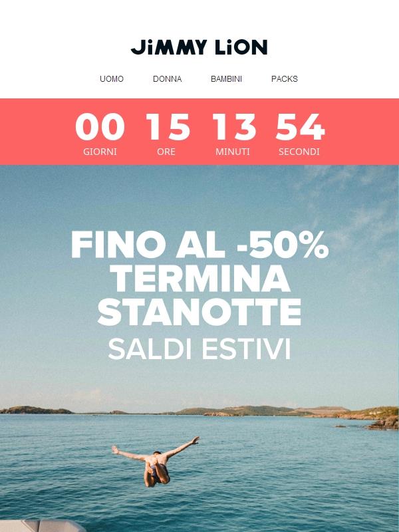Open the UOMO category

click(x=112, y=79)
